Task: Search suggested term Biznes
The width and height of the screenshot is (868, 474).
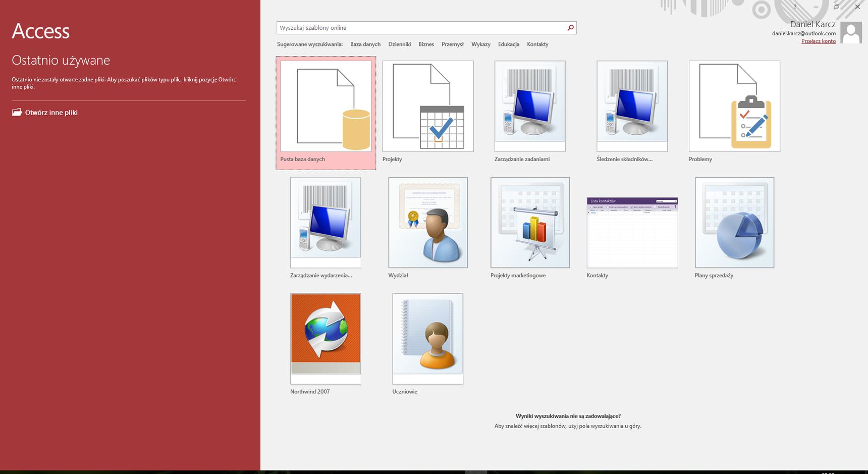Action: click(426, 44)
